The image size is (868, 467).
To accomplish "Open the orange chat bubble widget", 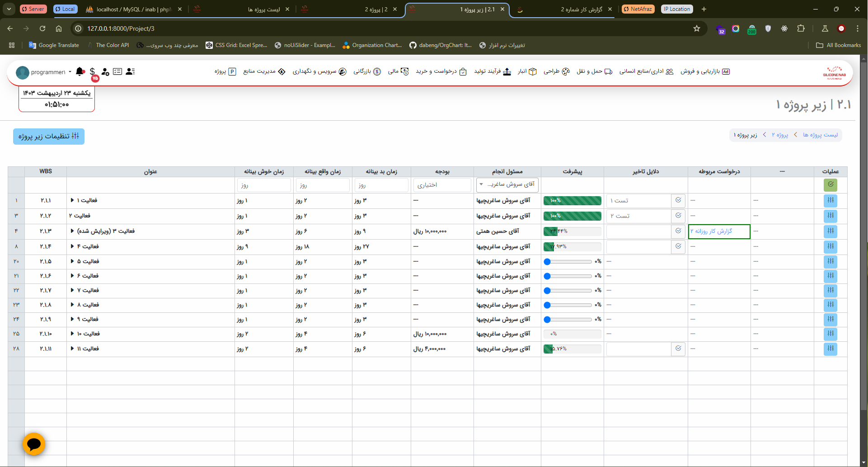I will pyautogui.click(x=34, y=444).
